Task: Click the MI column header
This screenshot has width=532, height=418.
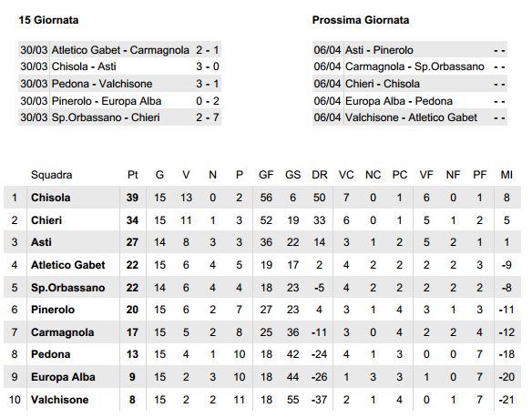Action: tap(506, 175)
